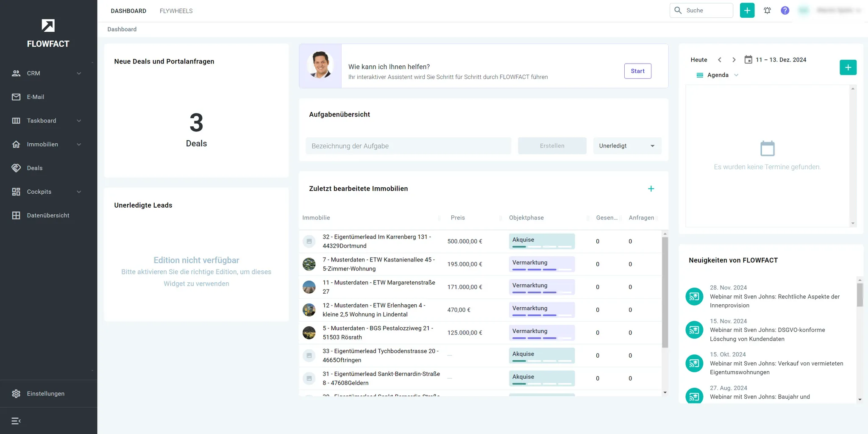Click the search magnifier icon
The height and width of the screenshot is (434, 868).
point(678,10)
